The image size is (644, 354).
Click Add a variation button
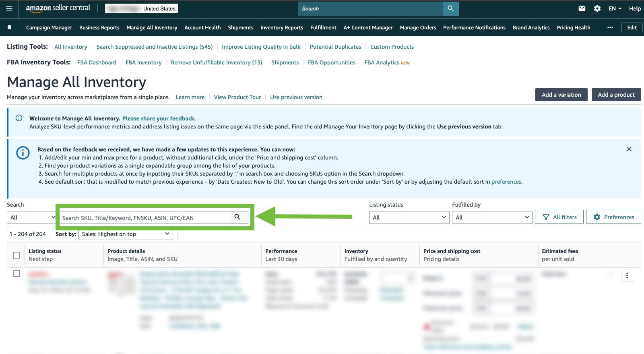561,95
